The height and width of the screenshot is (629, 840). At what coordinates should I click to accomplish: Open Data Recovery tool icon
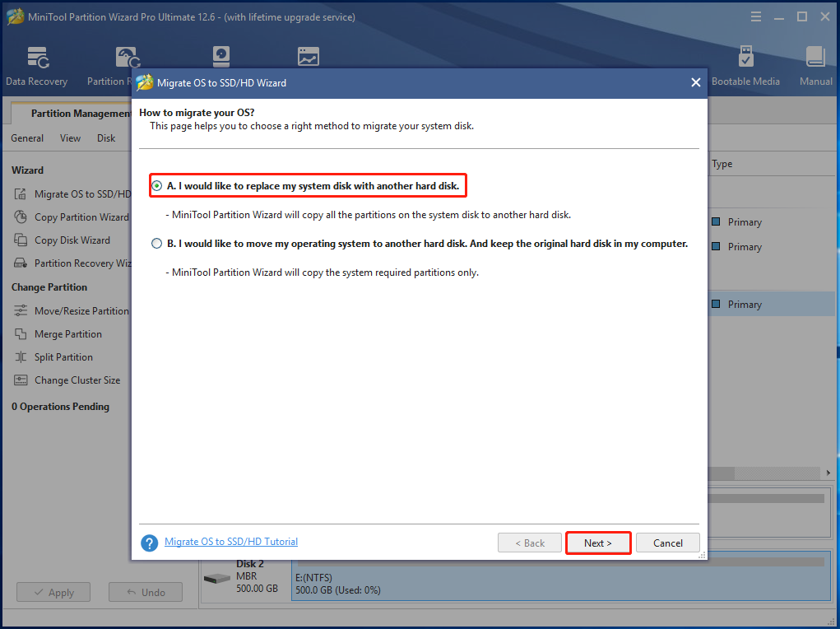pyautogui.click(x=38, y=58)
